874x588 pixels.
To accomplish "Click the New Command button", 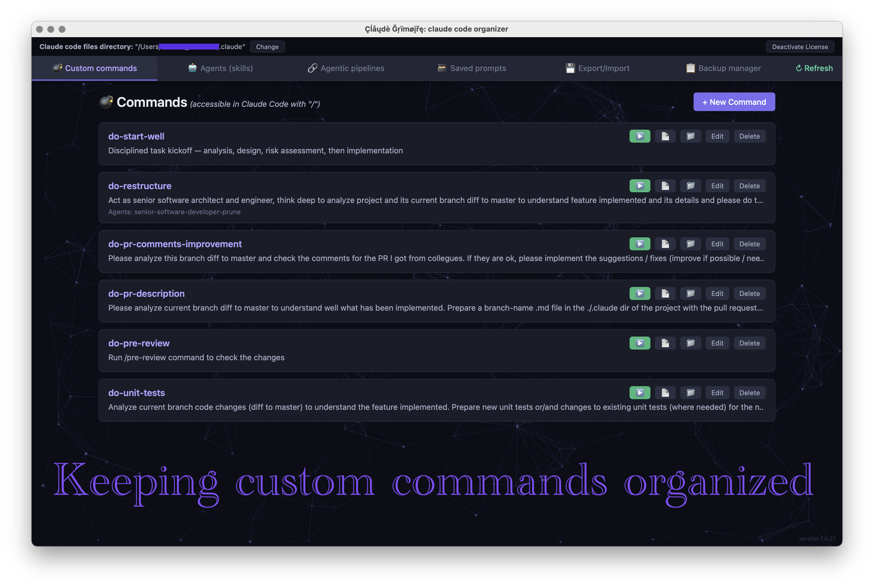I will [734, 102].
